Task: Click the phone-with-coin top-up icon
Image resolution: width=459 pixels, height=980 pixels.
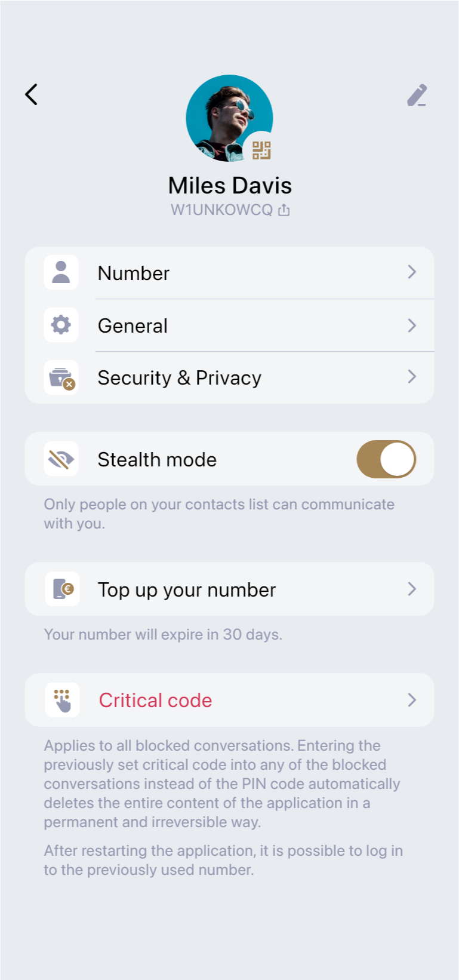Action: (62, 589)
